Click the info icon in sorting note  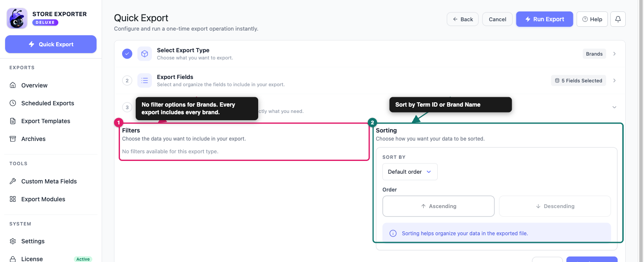(x=393, y=233)
